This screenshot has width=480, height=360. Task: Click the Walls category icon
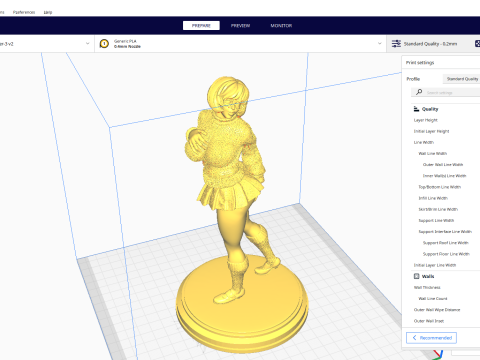tap(416, 276)
